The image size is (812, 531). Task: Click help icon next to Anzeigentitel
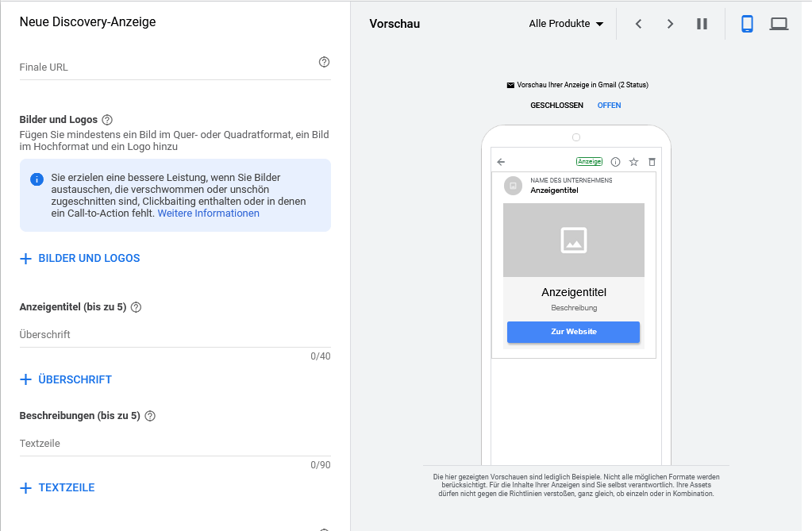[136, 307]
